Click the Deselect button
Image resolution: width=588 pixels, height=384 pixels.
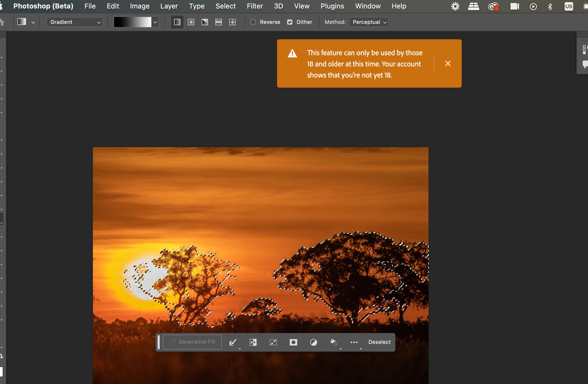click(x=379, y=342)
